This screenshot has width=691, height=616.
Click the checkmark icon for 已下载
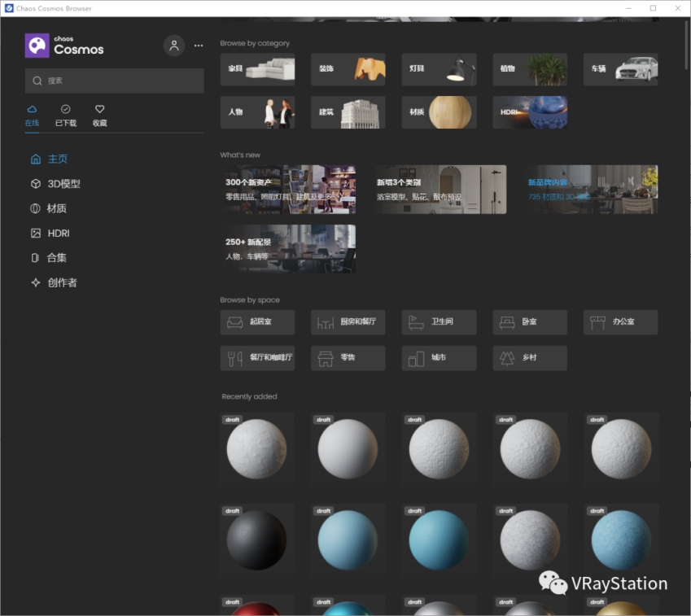66,109
